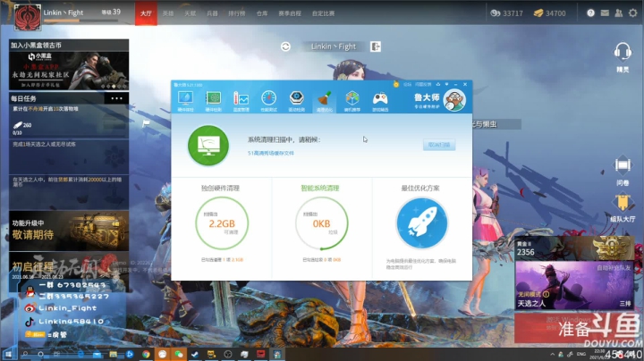This screenshot has height=361, width=644.
Task: Click the 功能升级中 敬请期待 banner
Action: click(69, 231)
